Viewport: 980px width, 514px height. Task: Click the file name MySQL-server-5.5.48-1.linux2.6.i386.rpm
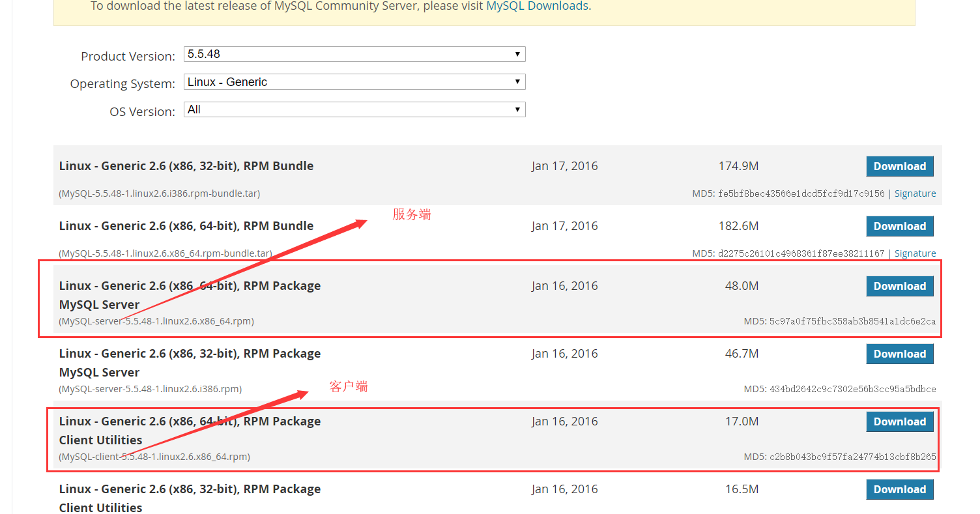pos(151,389)
